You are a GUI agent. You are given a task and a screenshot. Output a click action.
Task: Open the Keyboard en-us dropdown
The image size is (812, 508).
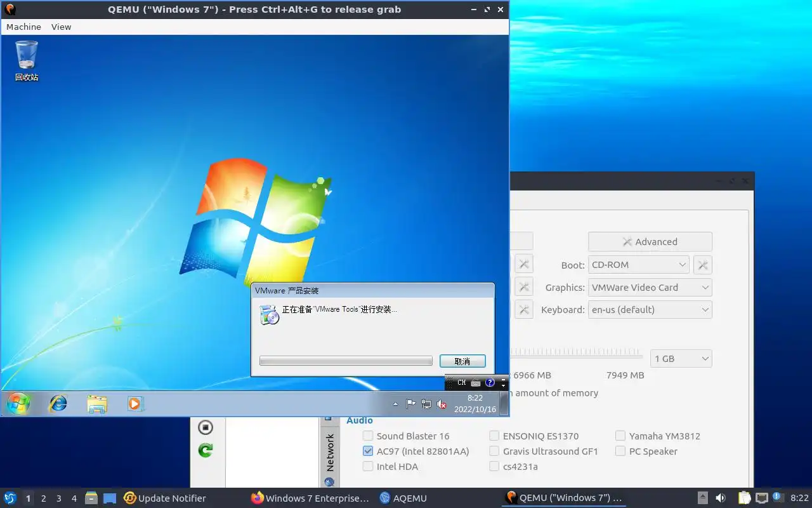pos(650,310)
